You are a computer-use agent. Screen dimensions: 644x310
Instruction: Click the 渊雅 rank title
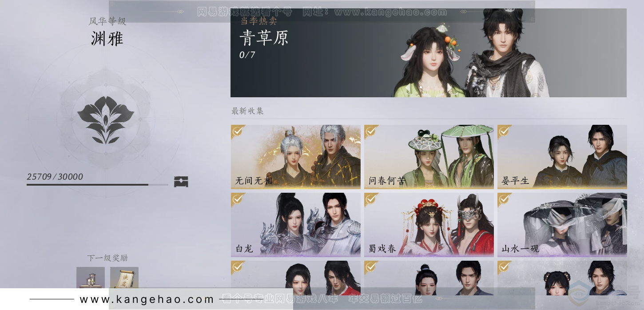[x=107, y=39]
